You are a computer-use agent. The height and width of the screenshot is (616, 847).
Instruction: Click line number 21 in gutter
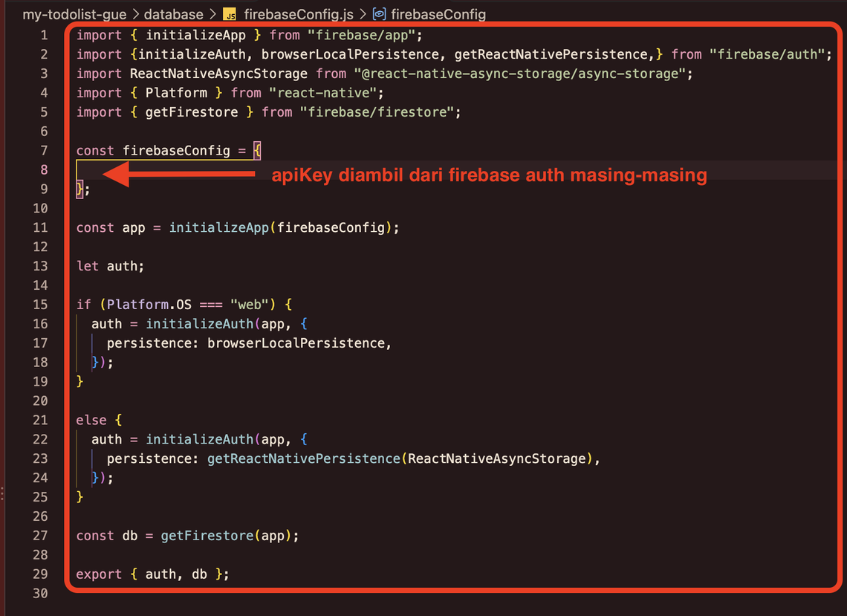(40, 421)
